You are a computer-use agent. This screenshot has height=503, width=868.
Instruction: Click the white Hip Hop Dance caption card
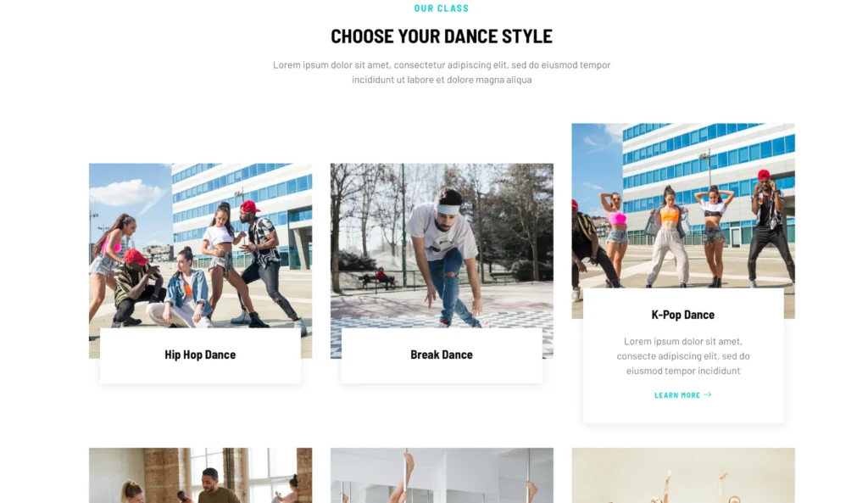pos(200,355)
